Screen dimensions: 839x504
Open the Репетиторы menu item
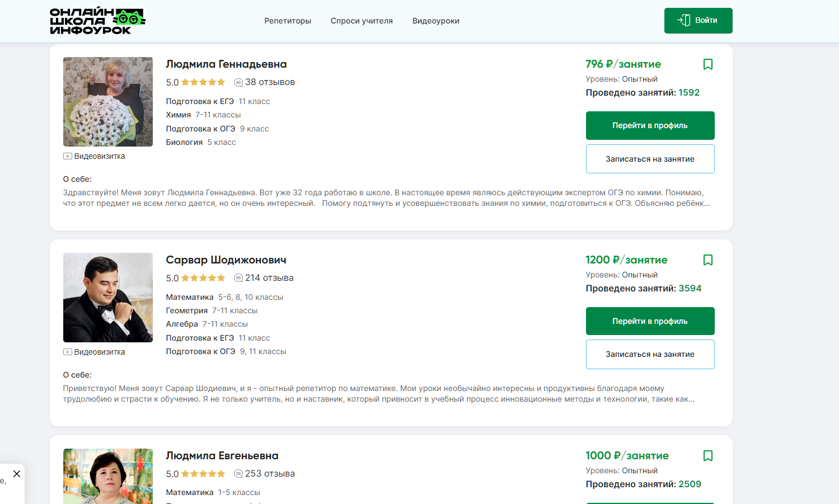288,21
